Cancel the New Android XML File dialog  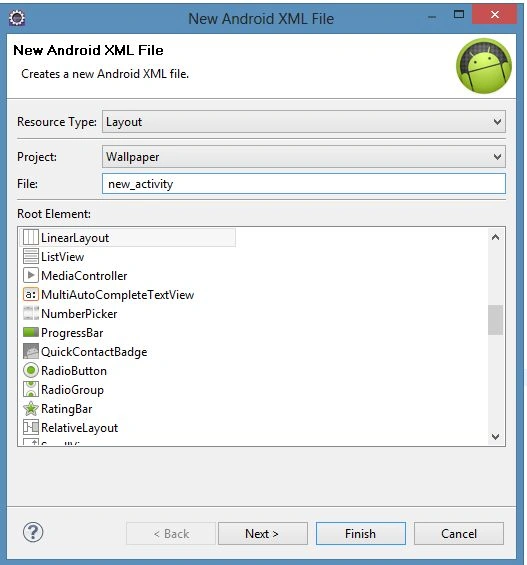(459, 534)
